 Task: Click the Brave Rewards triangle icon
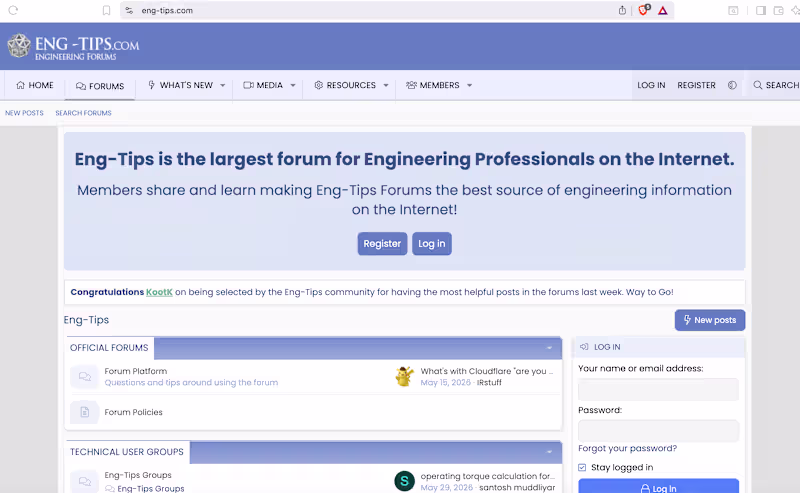pyautogui.click(x=662, y=10)
